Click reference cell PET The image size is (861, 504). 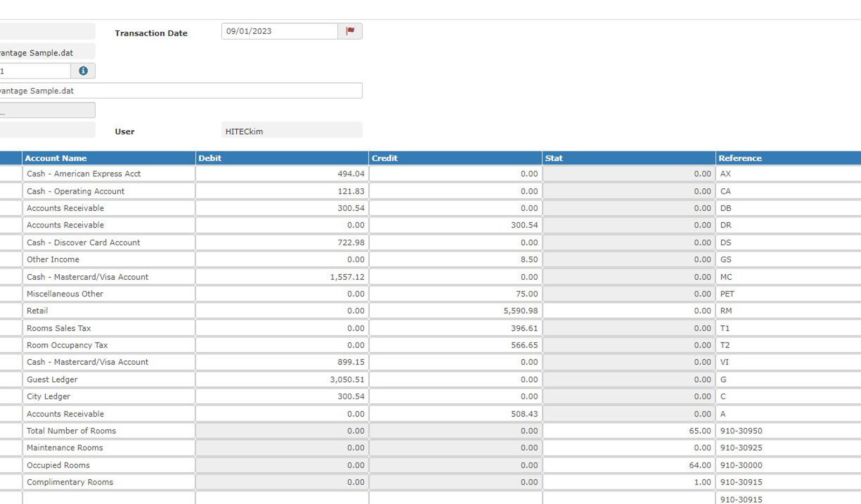coord(788,294)
